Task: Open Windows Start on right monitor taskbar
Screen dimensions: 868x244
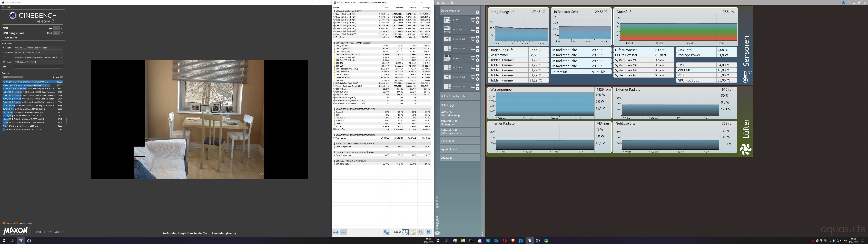Action: (x=438, y=241)
